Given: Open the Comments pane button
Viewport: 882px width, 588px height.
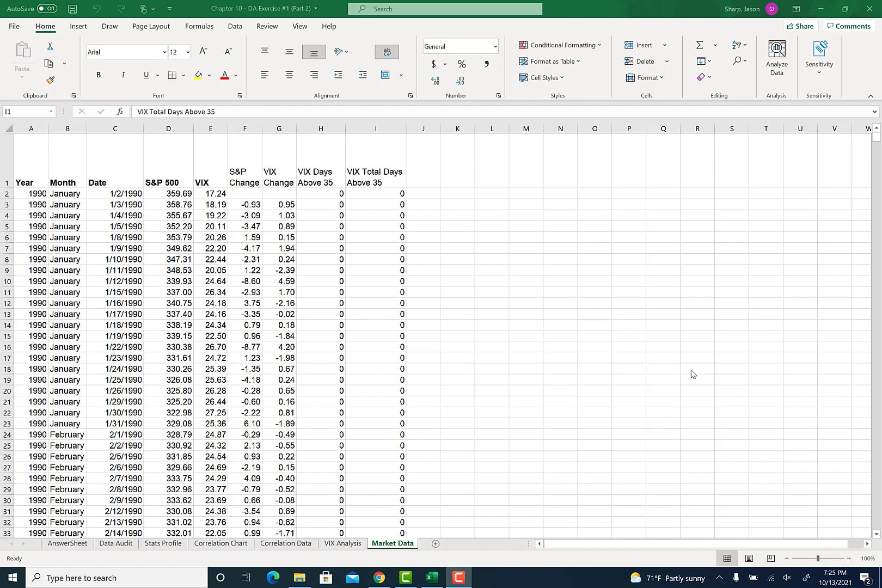Looking at the screenshot, I should [x=848, y=26].
